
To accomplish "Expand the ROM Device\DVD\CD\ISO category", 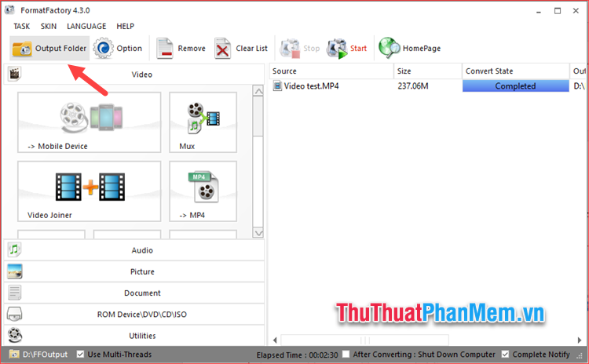I will [x=134, y=314].
